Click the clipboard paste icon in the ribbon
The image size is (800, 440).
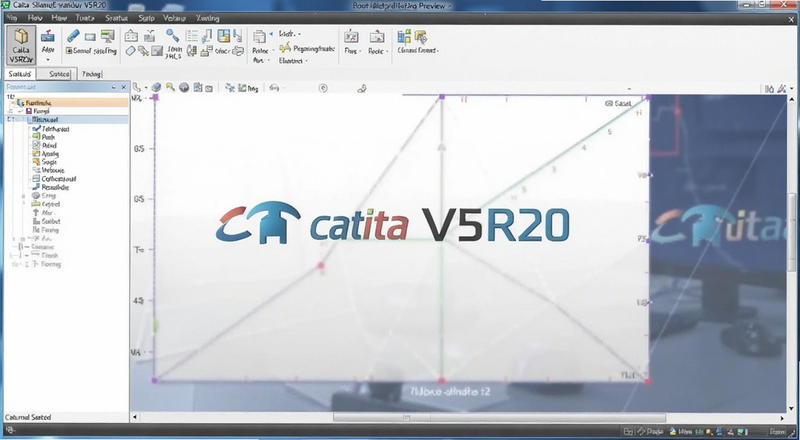click(x=259, y=37)
